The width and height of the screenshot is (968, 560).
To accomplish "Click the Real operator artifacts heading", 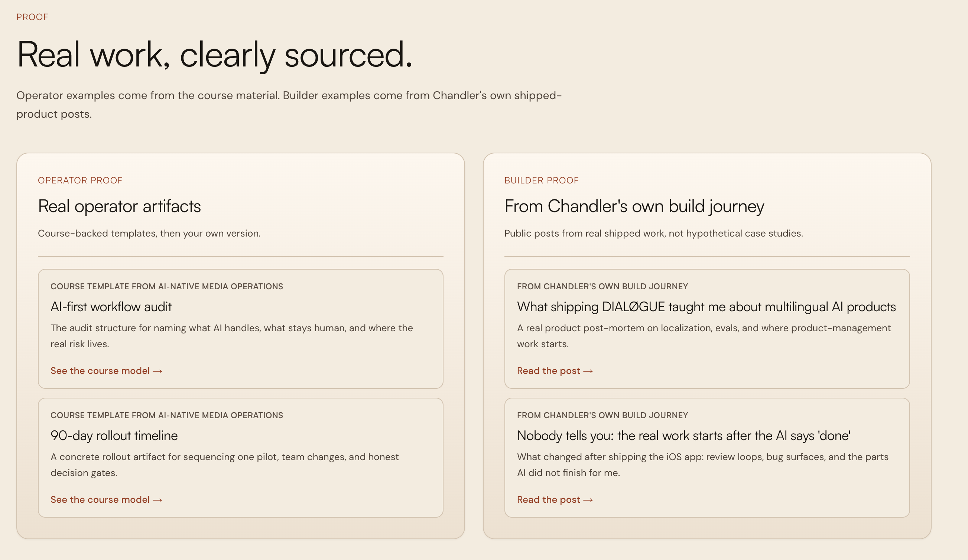I will click(x=119, y=206).
